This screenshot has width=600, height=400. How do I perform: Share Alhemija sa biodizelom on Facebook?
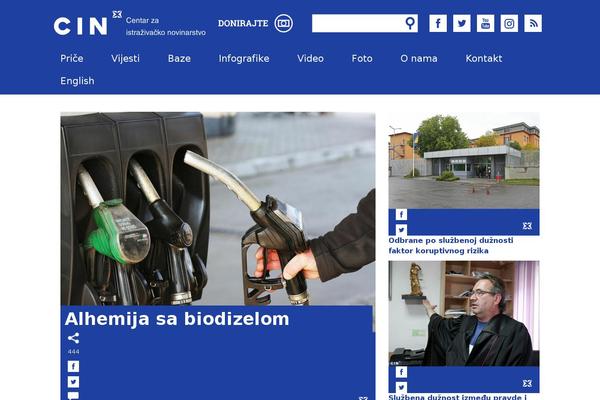click(73, 366)
